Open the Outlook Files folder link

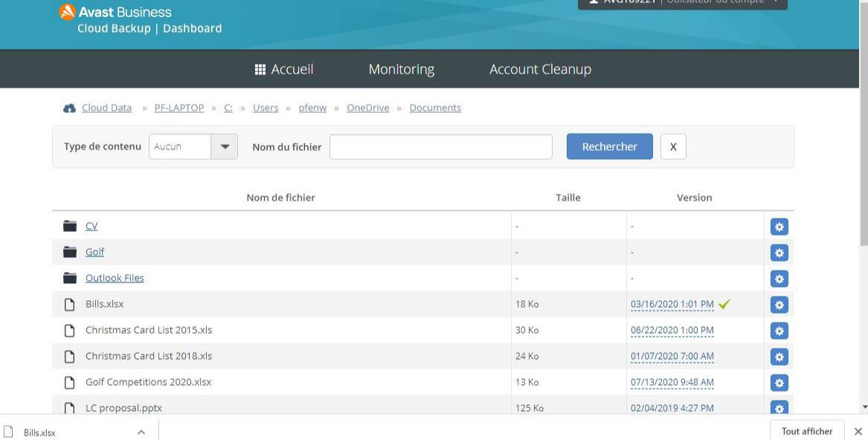pos(115,278)
